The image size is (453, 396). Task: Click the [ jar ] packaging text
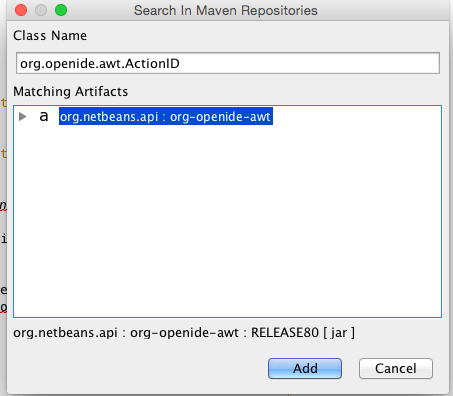[x=339, y=333]
